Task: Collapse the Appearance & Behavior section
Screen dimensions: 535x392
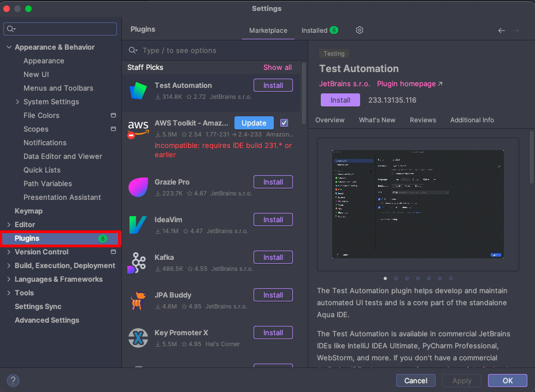Action: click(9, 47)
